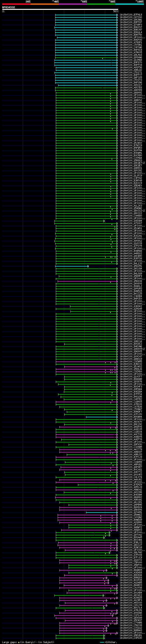Select hit label UniRef100_B9H750
Viewport: 146px width, 644px height.
[x=131, y=35]
